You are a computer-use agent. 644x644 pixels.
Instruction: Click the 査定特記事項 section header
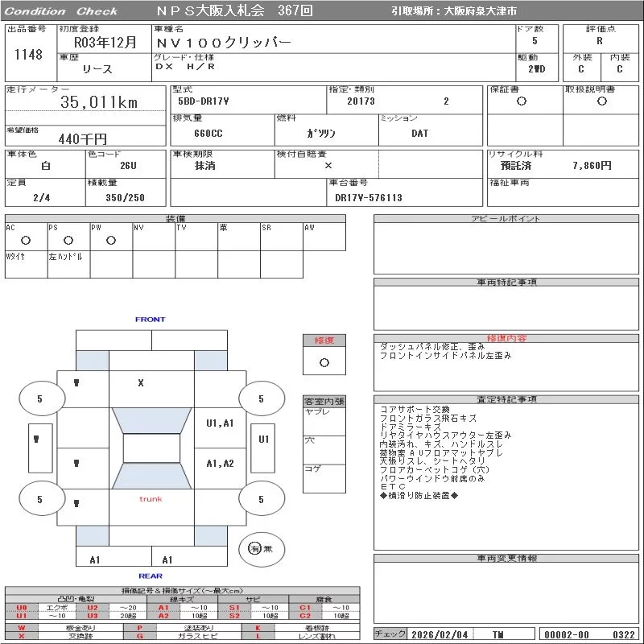pos(506,399)
